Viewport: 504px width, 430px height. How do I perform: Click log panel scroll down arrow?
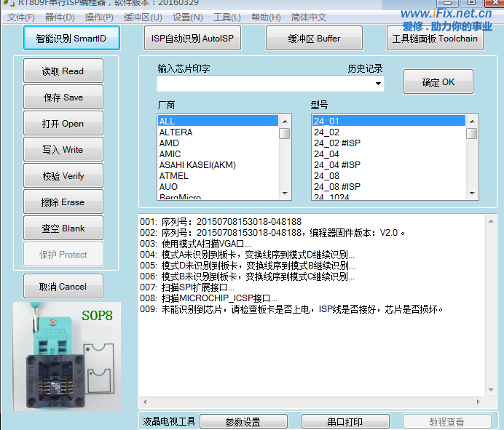[x=491, y=390]
